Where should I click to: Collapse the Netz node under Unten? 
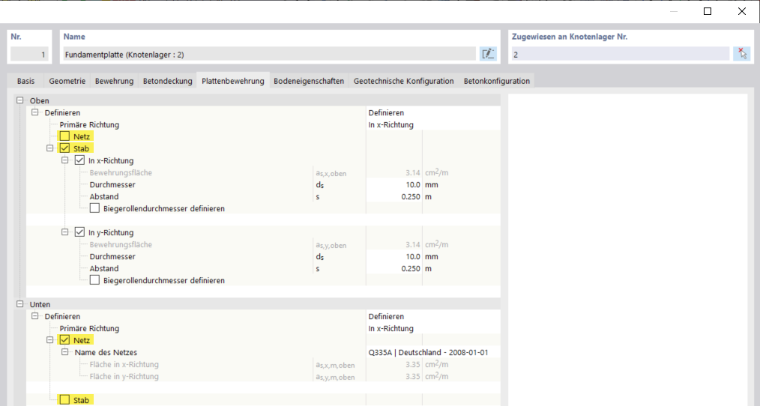pyautogui.click(x=50, y=340)
